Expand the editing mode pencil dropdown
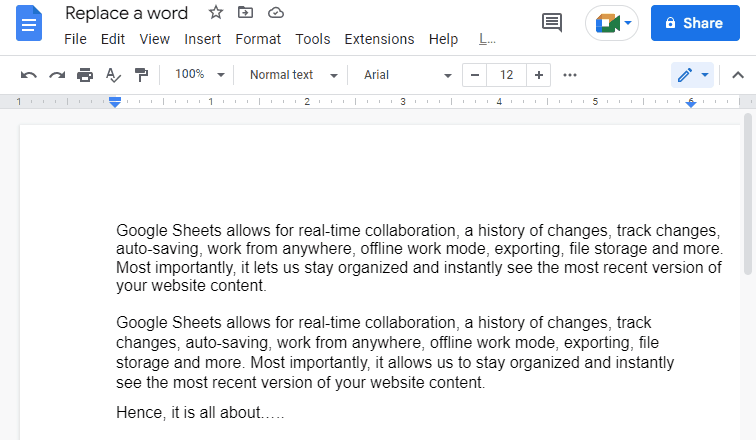 (692, 75)
